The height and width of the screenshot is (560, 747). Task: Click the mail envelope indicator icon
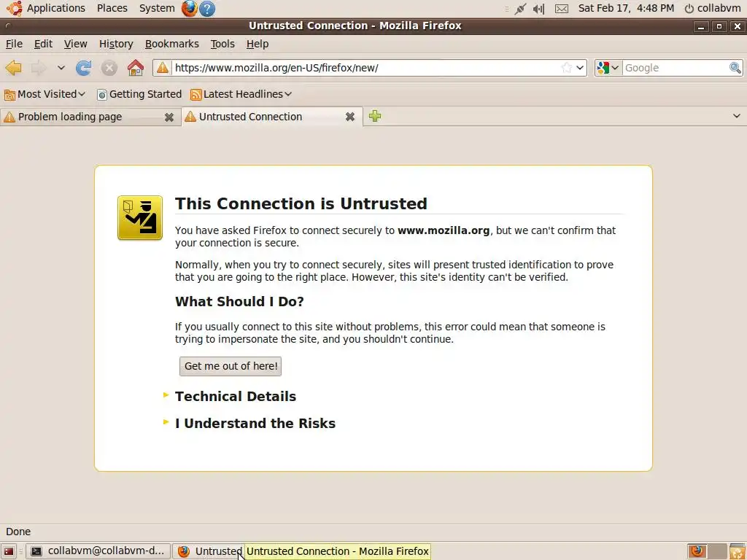pyautogui.click(x=562, y=9)
